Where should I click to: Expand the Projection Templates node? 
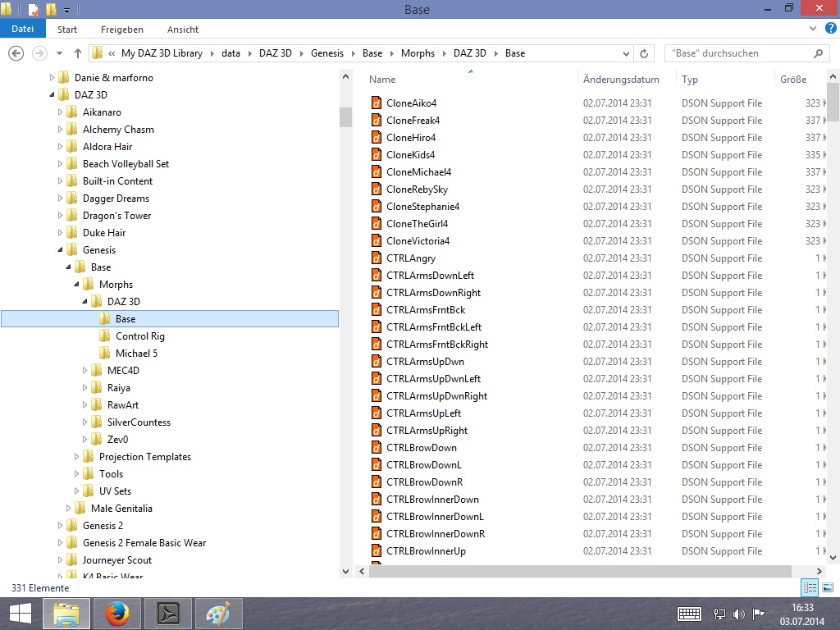click(76, 457)
